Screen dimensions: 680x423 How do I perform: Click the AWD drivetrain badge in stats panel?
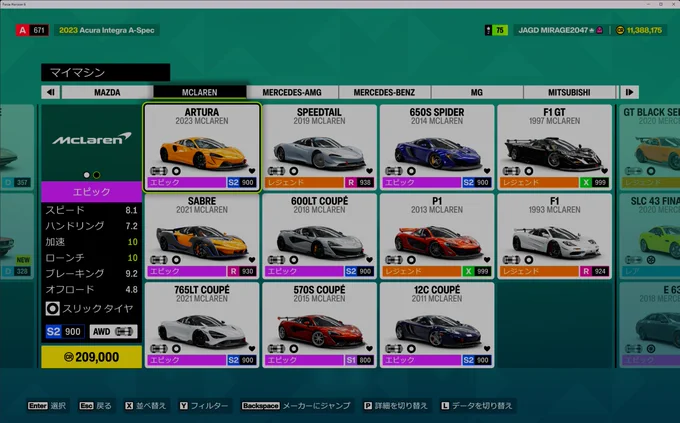click(x=114, y=332)
